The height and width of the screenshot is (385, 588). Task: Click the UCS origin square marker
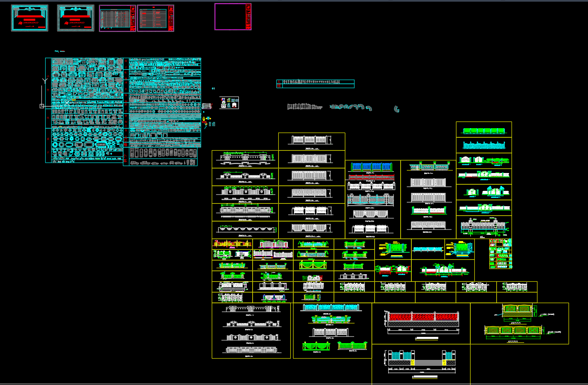[x=41, y=106]
